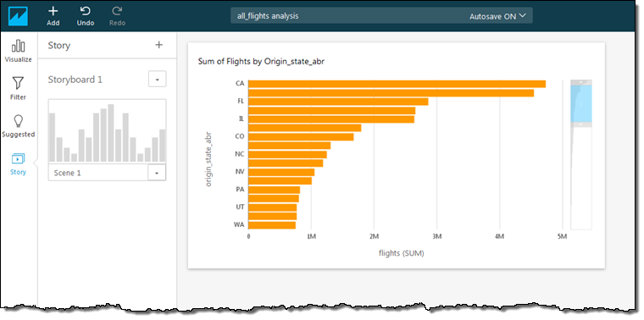Click the flights (SUM) axis label
This screenshot has height=320, width=644.
402,253
